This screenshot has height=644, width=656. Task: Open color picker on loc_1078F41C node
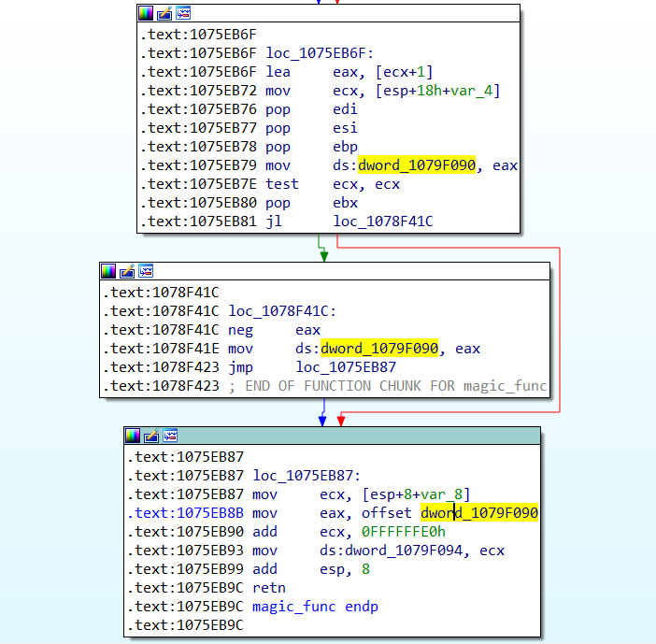[107, 271]
